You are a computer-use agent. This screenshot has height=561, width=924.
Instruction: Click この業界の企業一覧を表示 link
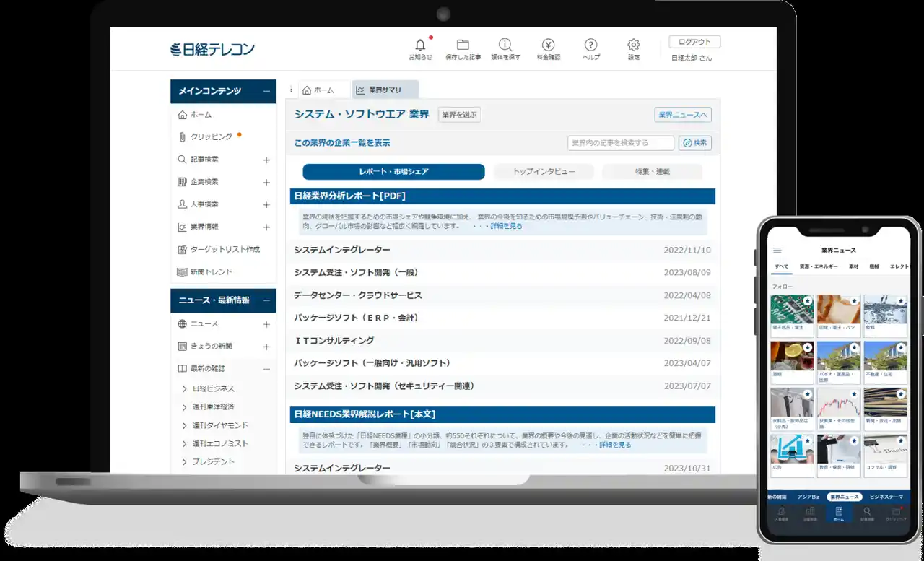pos(341,143)
